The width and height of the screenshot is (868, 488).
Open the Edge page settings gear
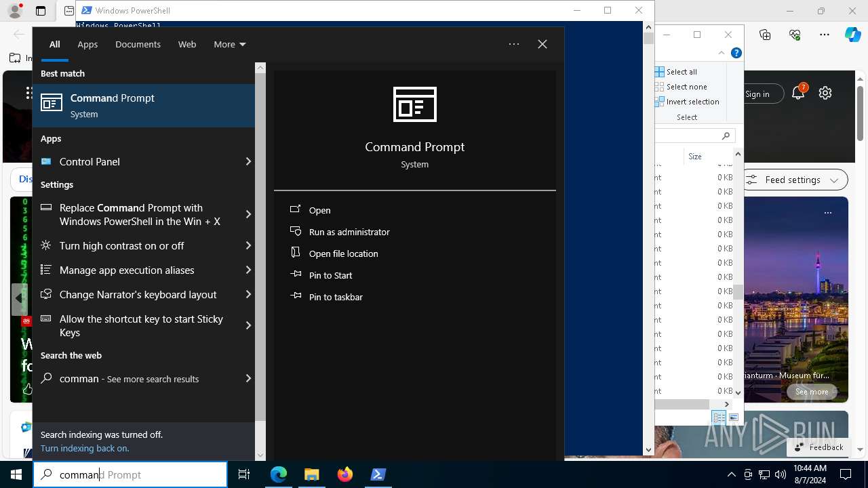point(825,94)
